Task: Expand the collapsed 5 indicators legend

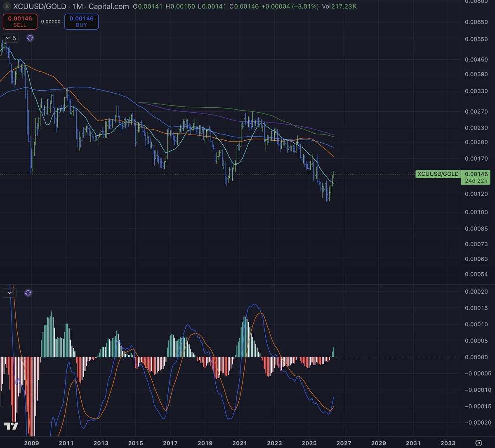Action: [x=10, y=38]
